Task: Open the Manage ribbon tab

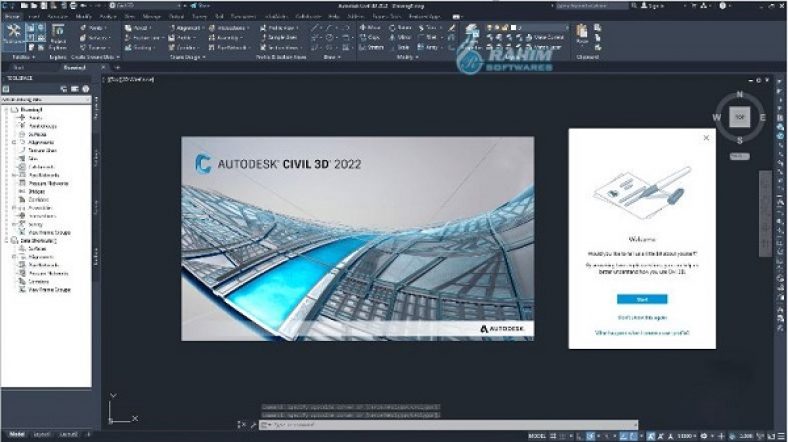Action: (151, 17)
